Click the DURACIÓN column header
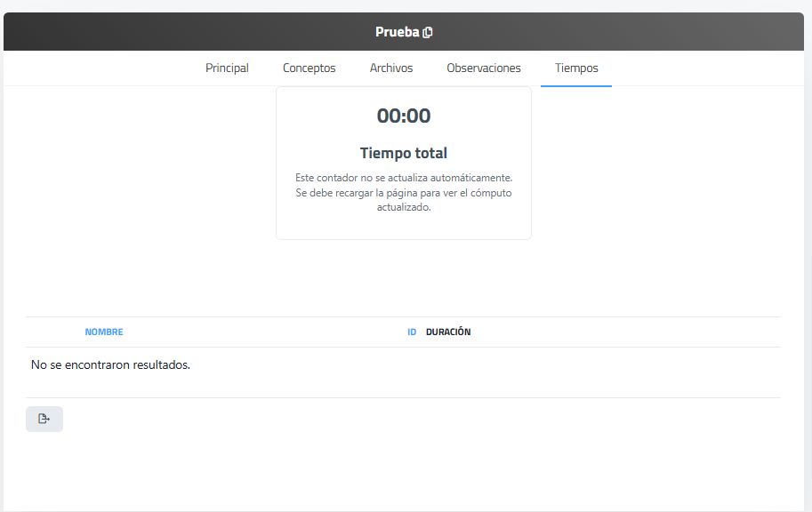The height and width of the screenshot is (512, 812). 448,332
